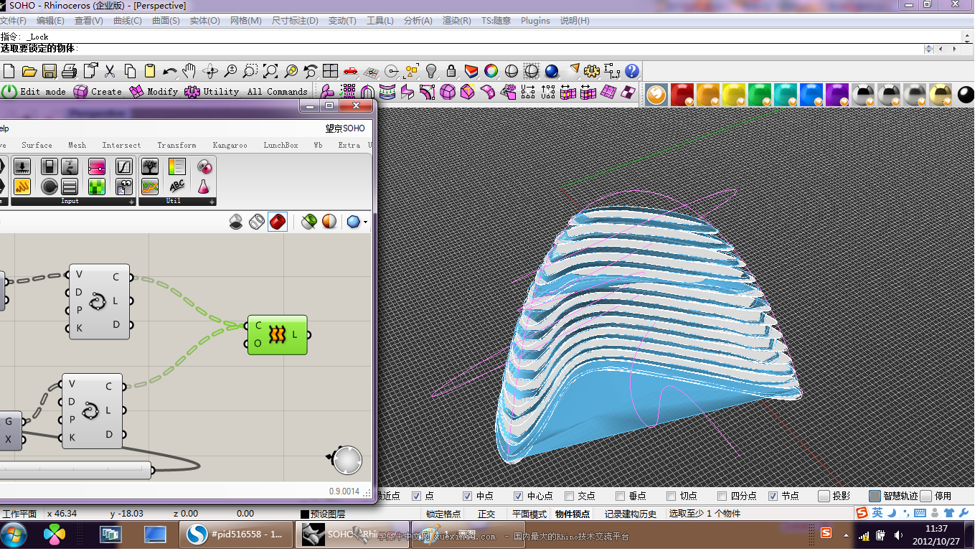980x551 pixels.
Task: Toggle the 中点 midpoint osnap checkbox
Action: tap(468, 496)
